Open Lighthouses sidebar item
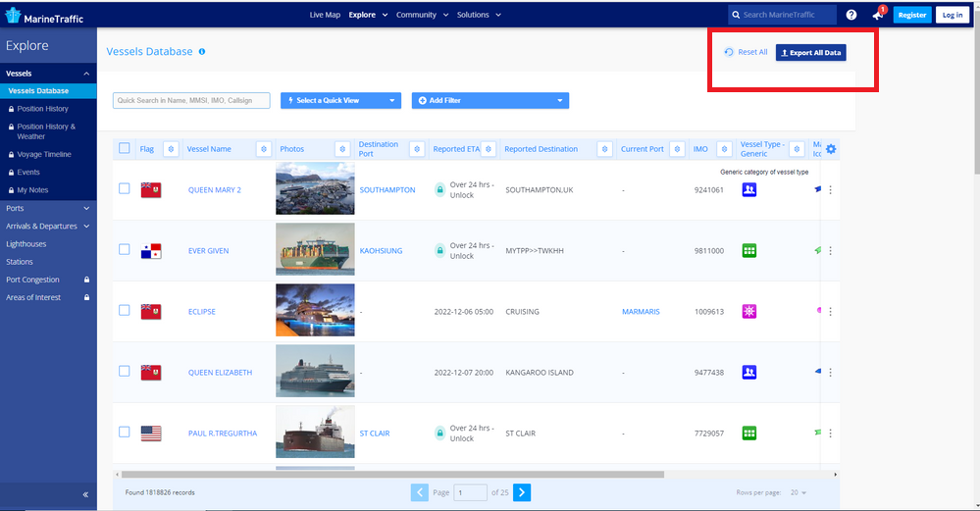This screenshot has width=980, height=511. click(26, 244)
